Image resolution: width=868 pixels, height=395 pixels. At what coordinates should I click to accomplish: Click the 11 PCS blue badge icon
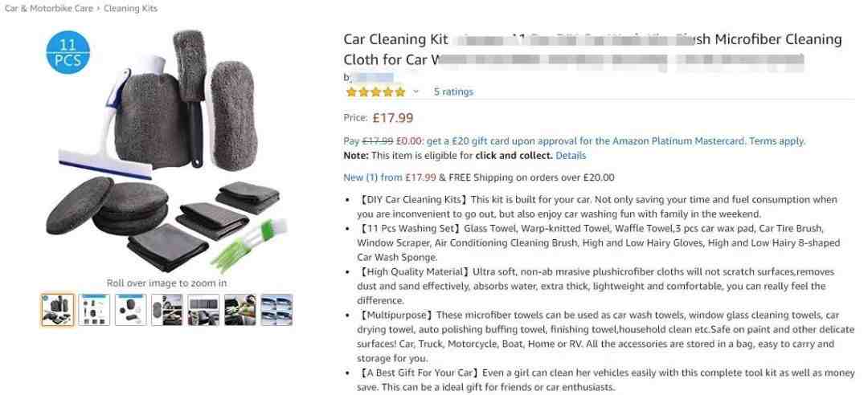coord(68,52)
